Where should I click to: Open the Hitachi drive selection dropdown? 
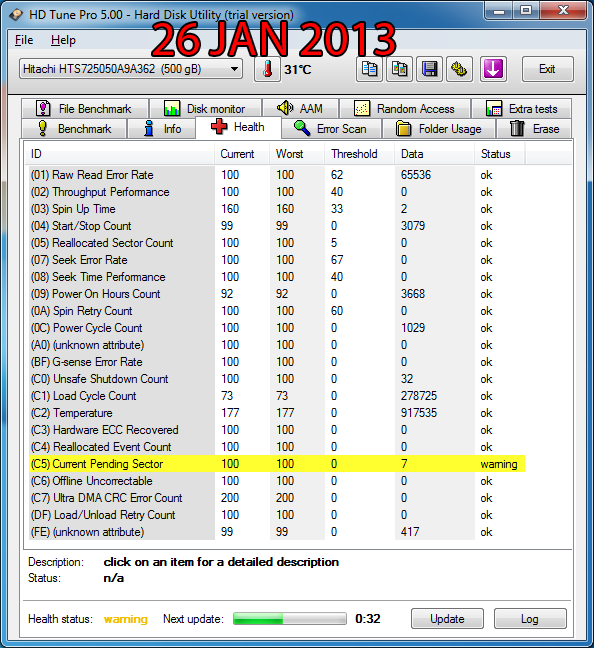(131, 69)
